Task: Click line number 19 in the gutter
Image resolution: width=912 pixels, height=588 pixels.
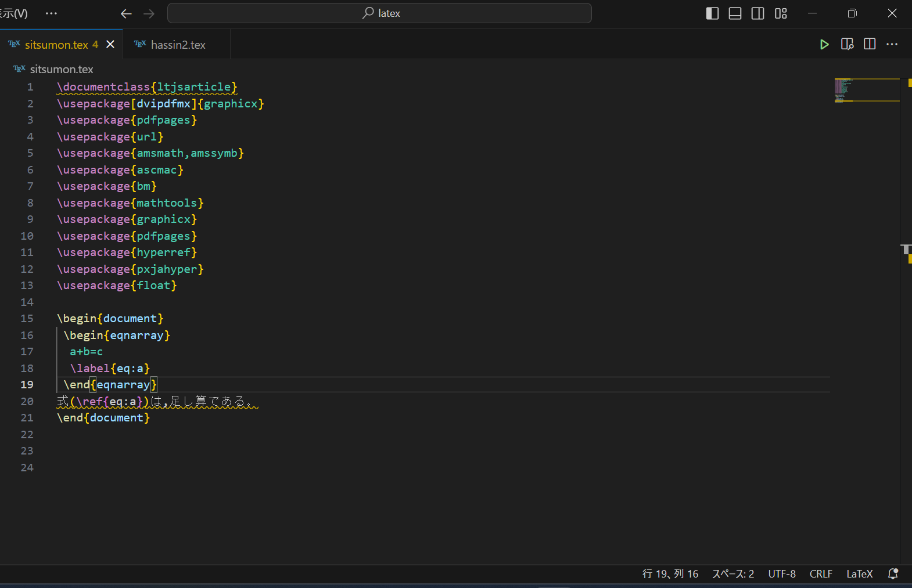Action: coord(27,385)
